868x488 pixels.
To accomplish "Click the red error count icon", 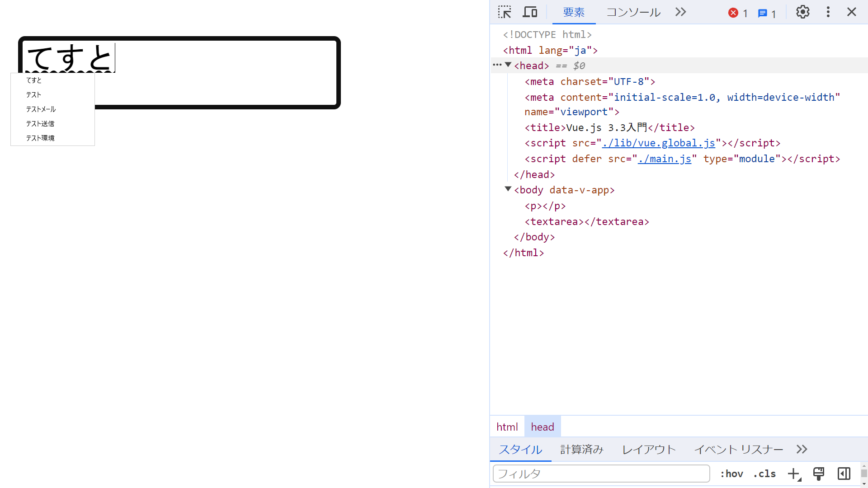I will point(733,13).
